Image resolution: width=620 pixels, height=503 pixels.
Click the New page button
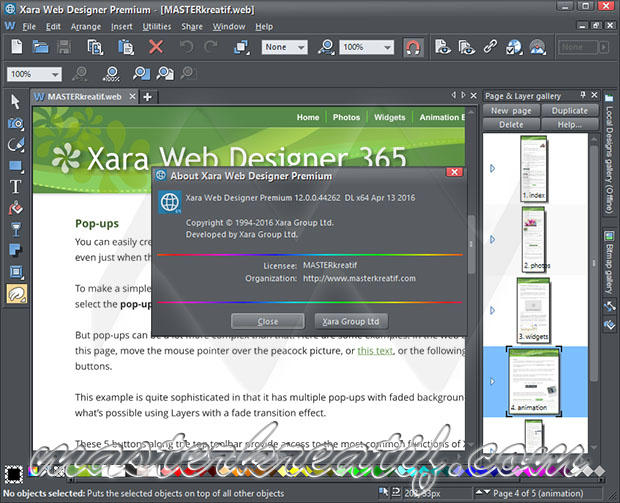pos(511,111)
